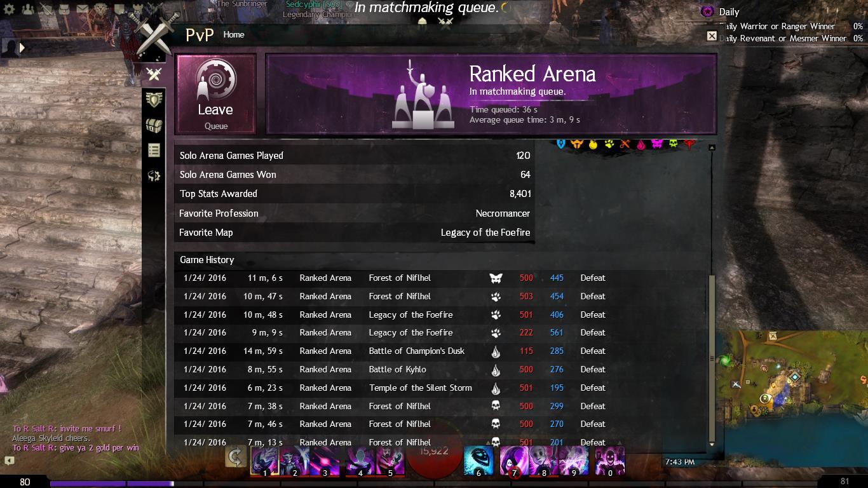This screenshot has height=488, width=868.
Task: Expand the party panel arrow beside portrait
Action: click(22, 47)
